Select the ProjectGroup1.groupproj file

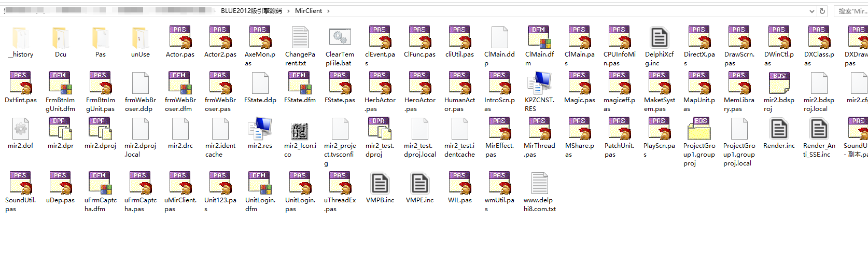click(x=699, y=130)
